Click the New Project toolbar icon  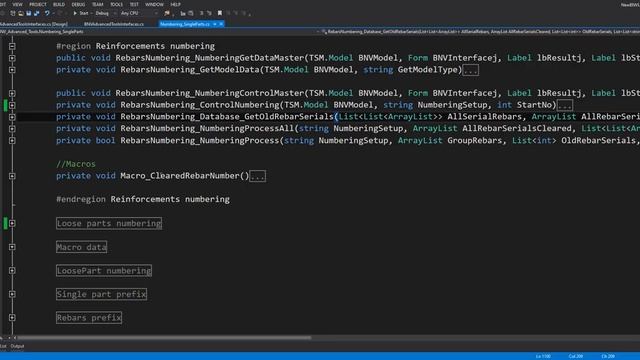(13, 13)
